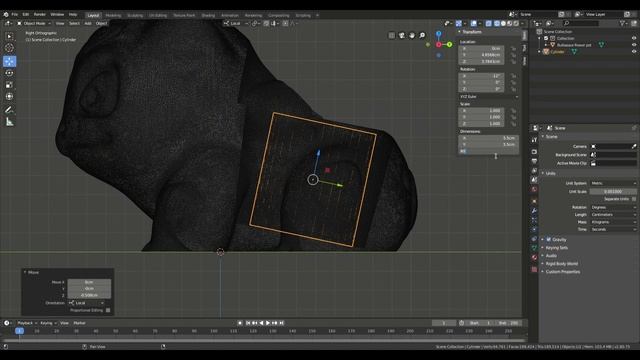Viewport: 640px width, 360px height.
Task: Select the combined Transform tool
Action: tap(9, 97)
